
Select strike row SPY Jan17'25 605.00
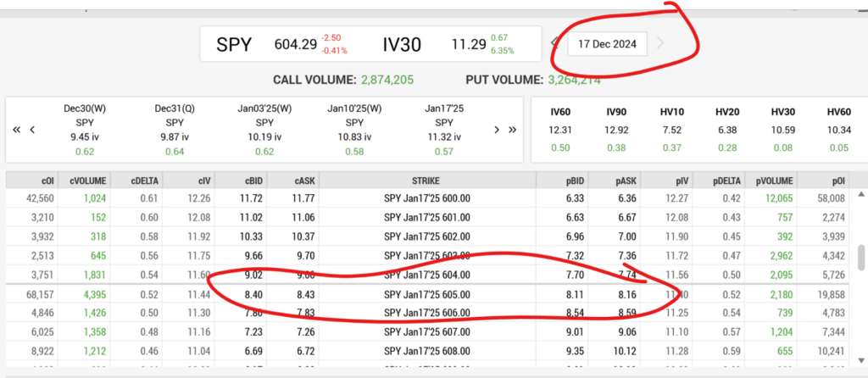point(427,294)
